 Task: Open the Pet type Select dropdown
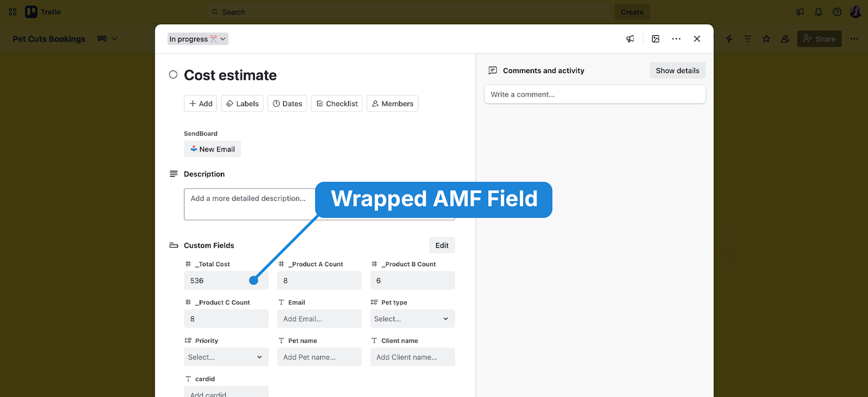point(412,319)
